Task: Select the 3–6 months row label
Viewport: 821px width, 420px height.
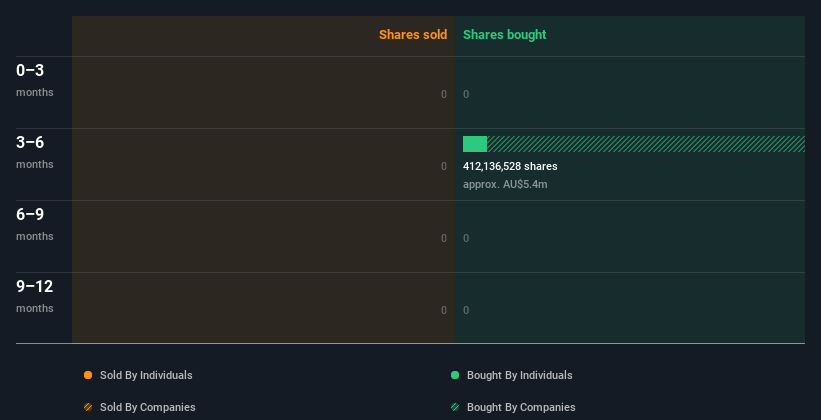Action: (35, 152)
